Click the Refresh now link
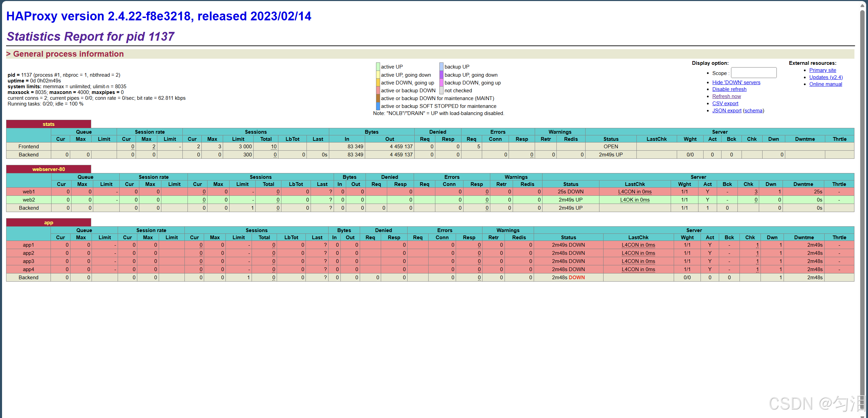The height and width of the screenshot is (418, 868). click(x=726, y=96)
